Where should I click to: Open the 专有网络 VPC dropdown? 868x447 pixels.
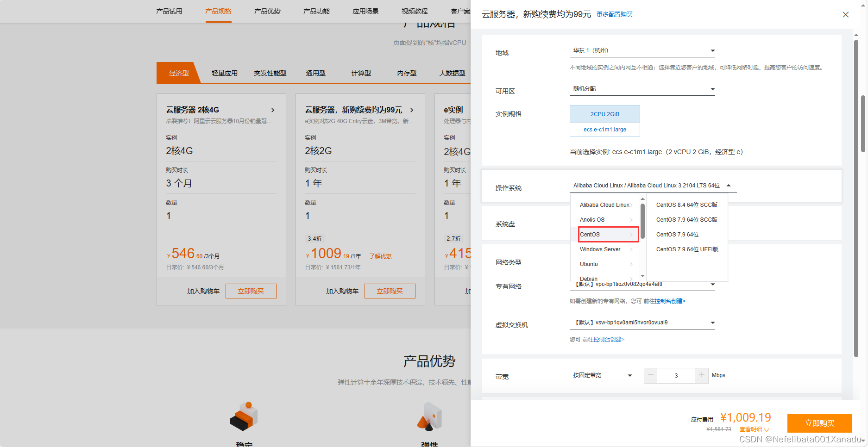coord(642,285)
